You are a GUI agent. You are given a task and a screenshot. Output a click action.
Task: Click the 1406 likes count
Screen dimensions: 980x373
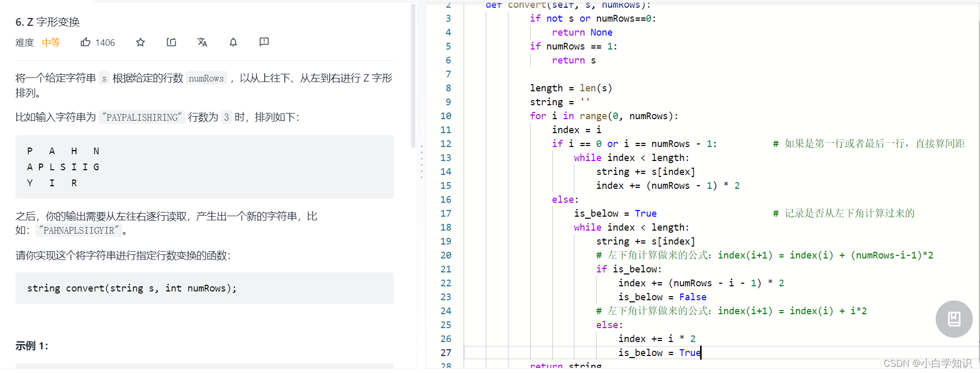click(105, 43)
